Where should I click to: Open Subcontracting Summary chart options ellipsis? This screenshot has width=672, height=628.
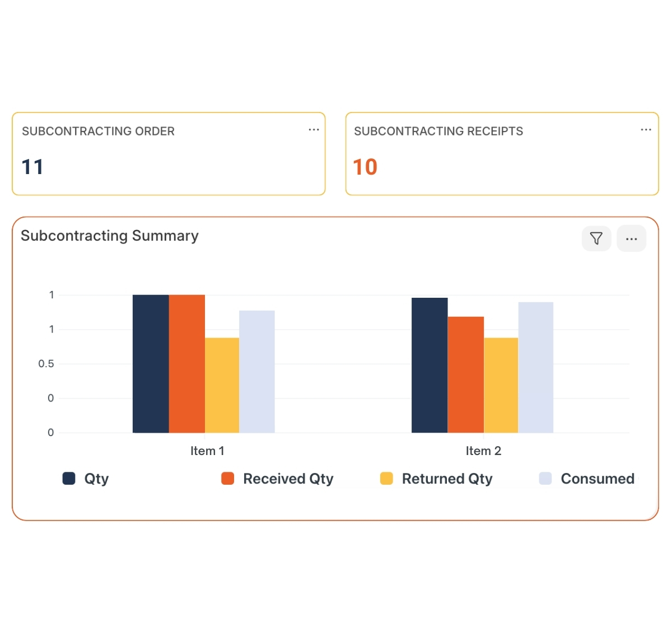(631, 238)
